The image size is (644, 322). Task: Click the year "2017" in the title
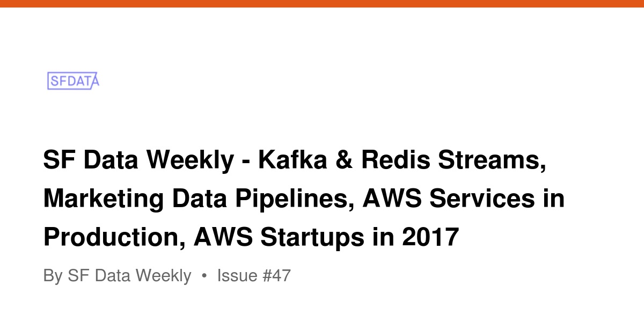[430, 237]
